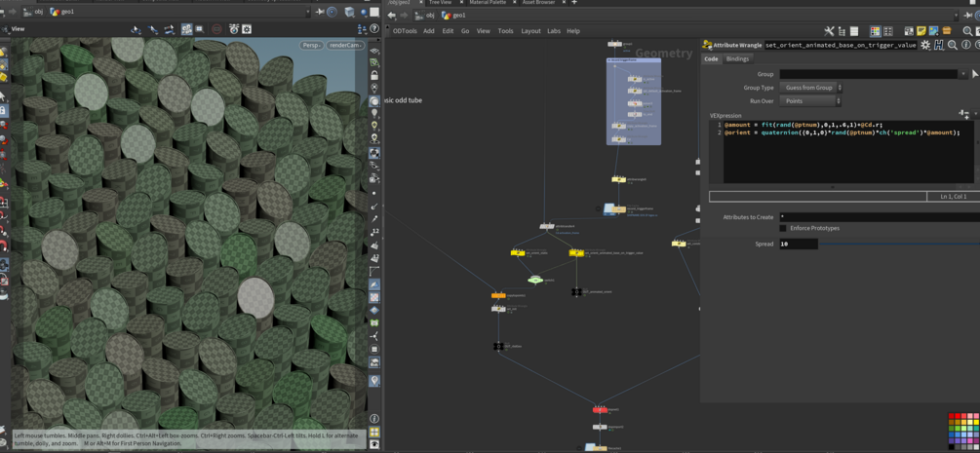Click the VEXpression code editor
Image resolution: width=980 pixels, height=453 pixels.
[x=848, y=152]
